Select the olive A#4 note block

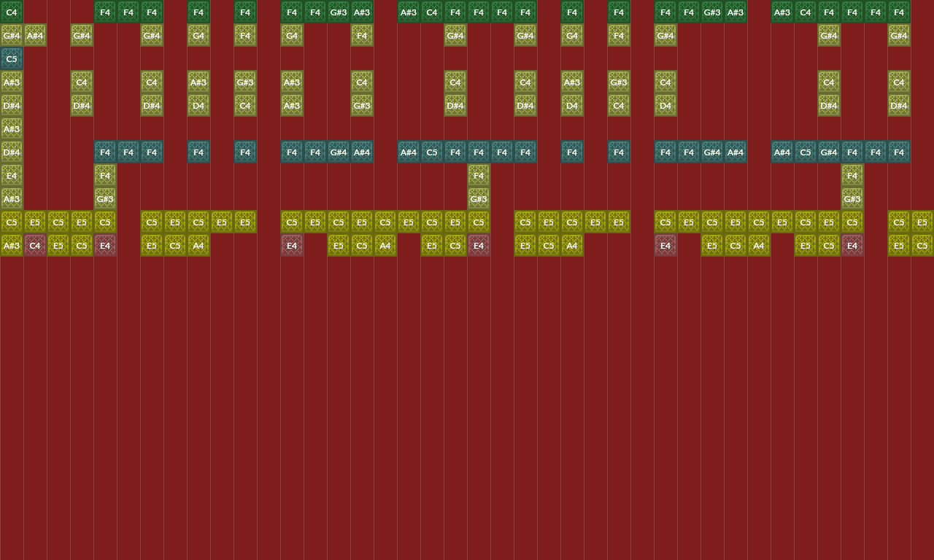pos(35,35)
